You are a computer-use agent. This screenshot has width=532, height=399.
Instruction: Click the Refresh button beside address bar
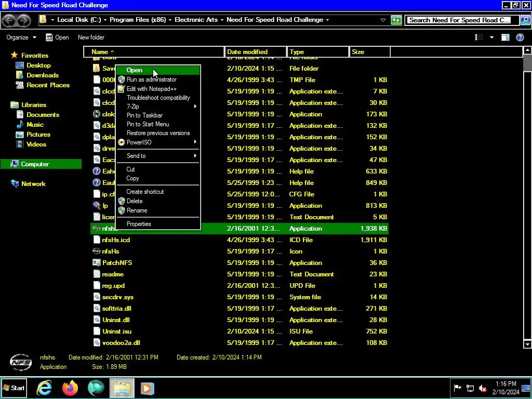396,20
